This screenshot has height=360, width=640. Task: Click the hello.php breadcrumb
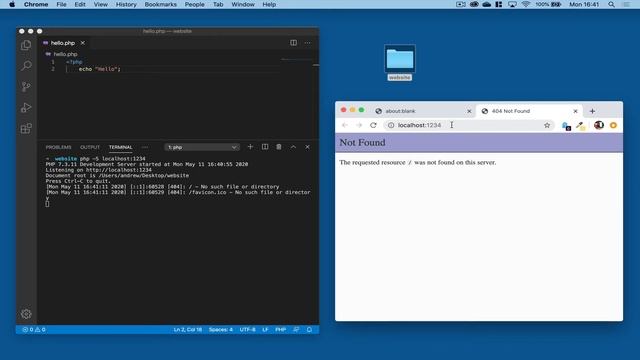pyautogui.click(x=65, y=54)
